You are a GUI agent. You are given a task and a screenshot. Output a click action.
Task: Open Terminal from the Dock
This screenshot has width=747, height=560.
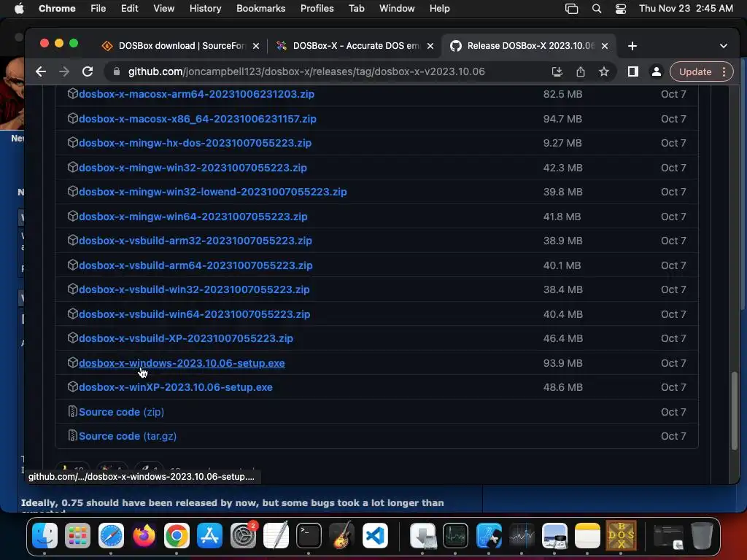click(309, 536)
